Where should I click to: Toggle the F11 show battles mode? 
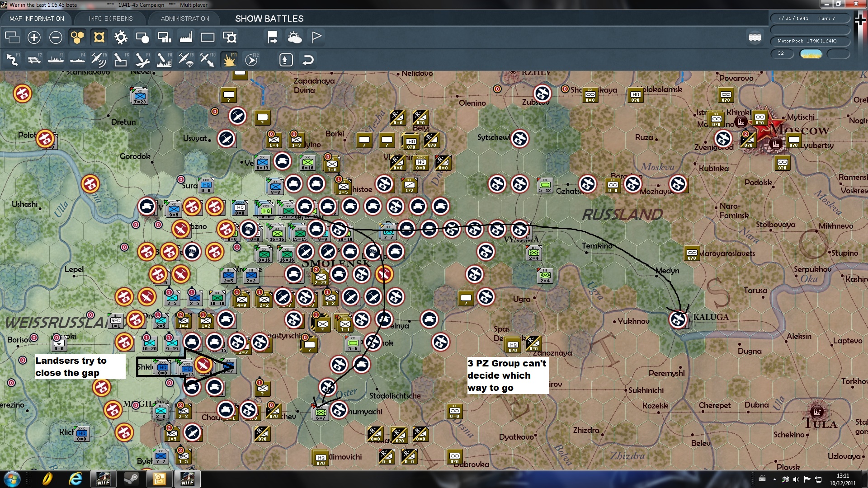[x=229, y=60]
